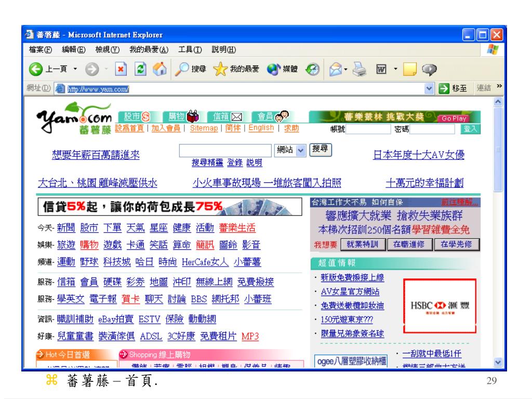The image size is (532, 399).
Task: Print the page with the printer icon
Action: coord(359,69)
